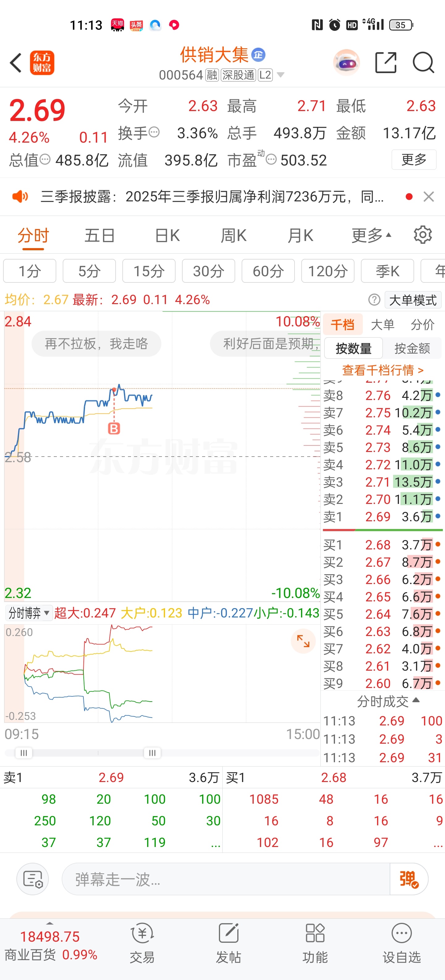Tap the 查看千档行情 link
The image size is (445, 980).
[x=382, y=370]
